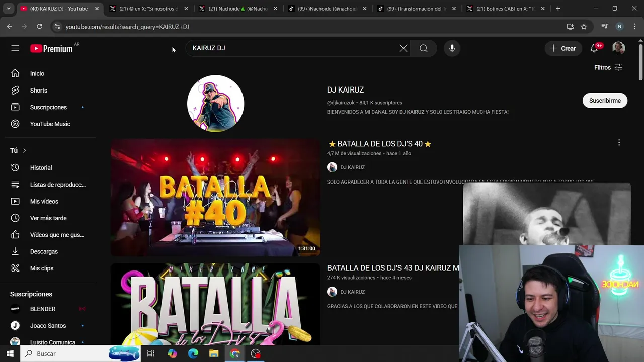644x362 pixels.
Task: Open the Chrome profile N button
Action: 619,27
